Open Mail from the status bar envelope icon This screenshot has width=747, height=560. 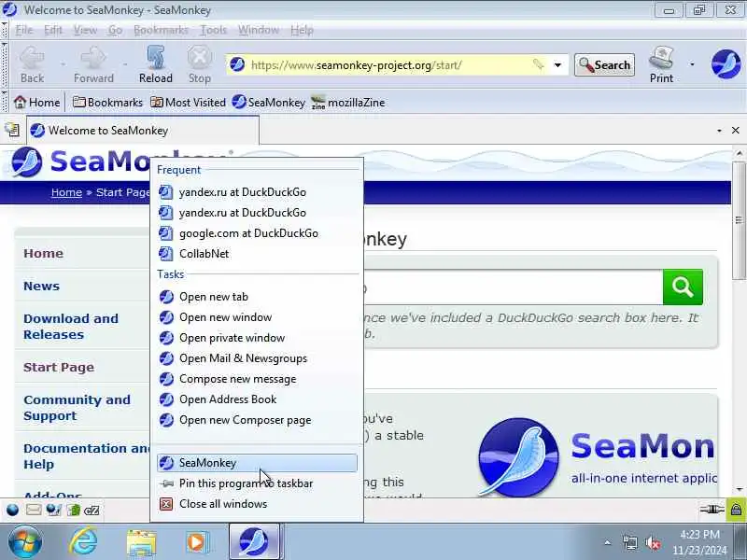click(x=34, y=510)
